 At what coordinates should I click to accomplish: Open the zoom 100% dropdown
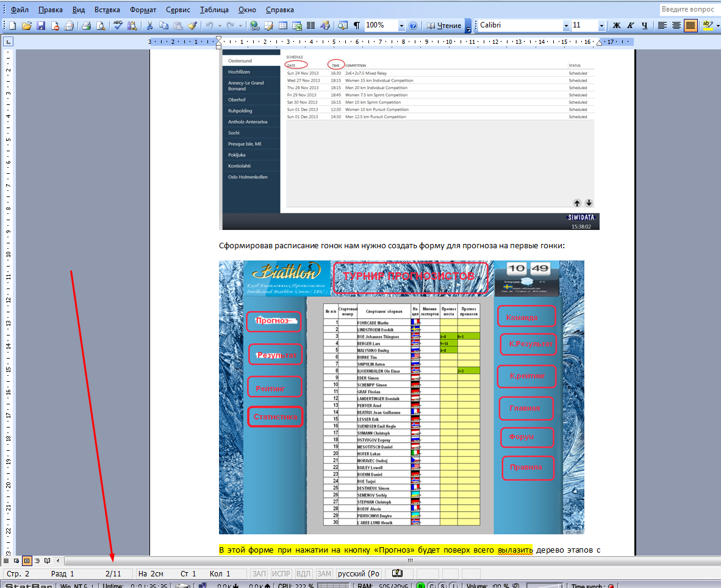click(401, 26)
